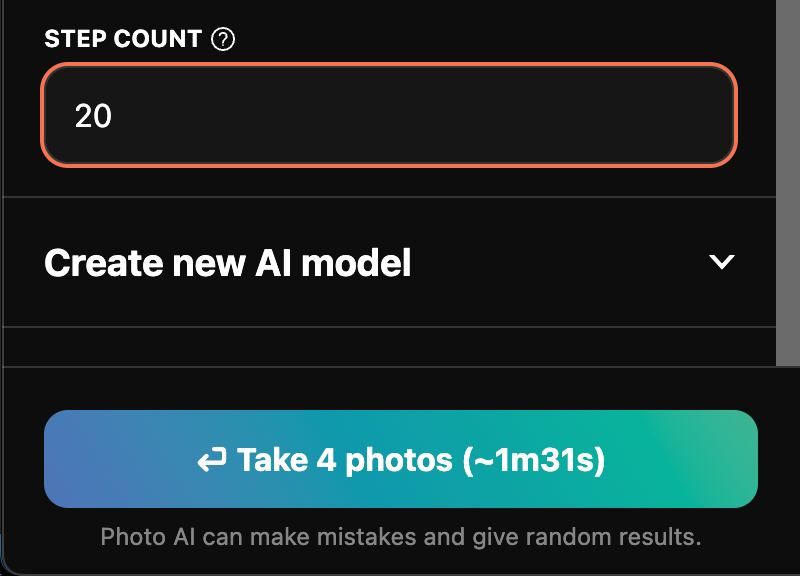Click the blue left end of Take photos button
800x576 pixels.
click(77, 459)
